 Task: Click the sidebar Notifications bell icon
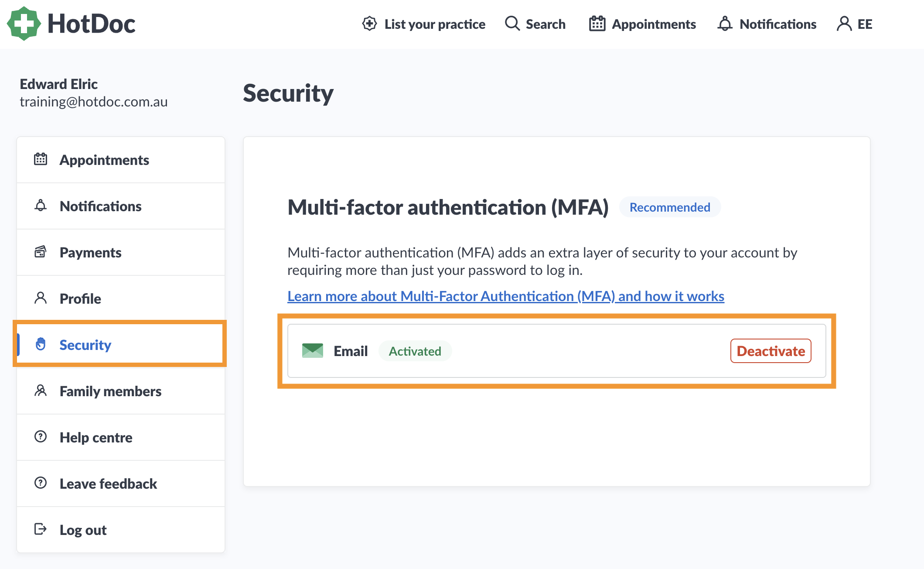coord(41,206)
